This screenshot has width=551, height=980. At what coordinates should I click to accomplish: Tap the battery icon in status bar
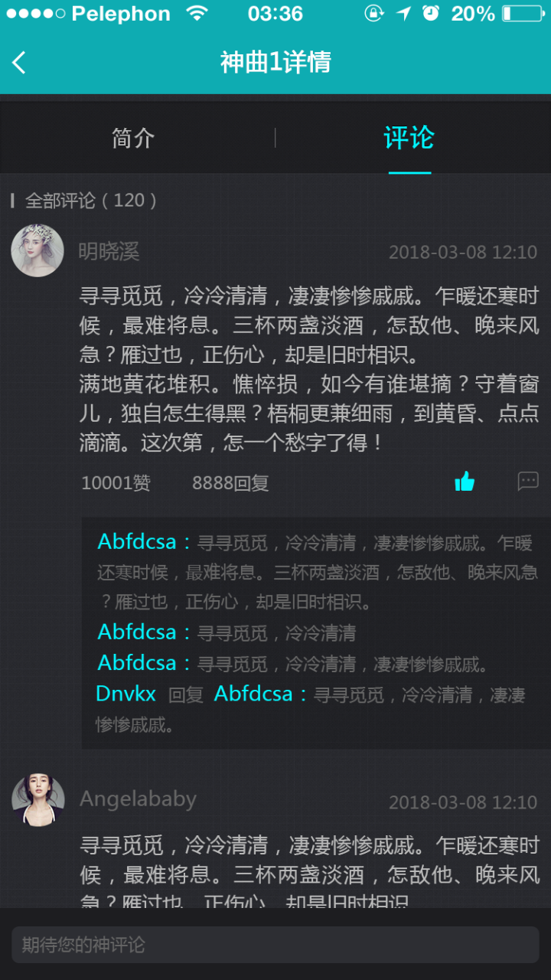tap(523, 14)
